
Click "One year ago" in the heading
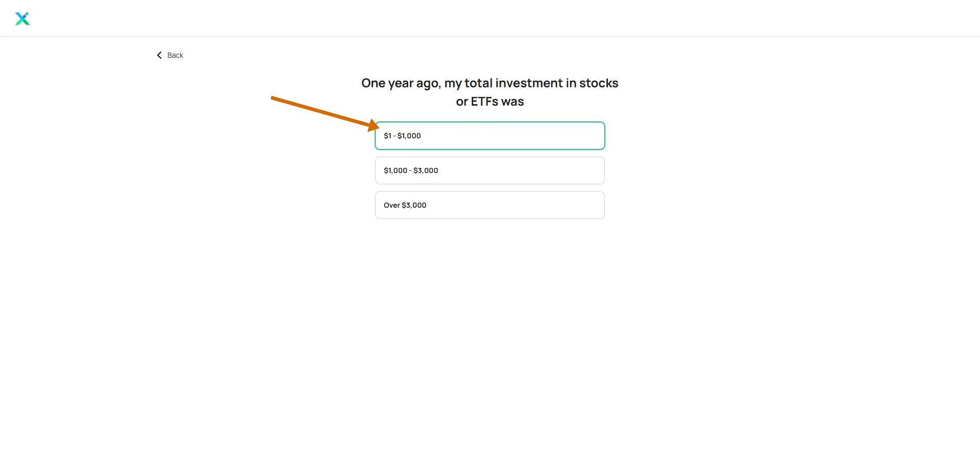(401, 83)
